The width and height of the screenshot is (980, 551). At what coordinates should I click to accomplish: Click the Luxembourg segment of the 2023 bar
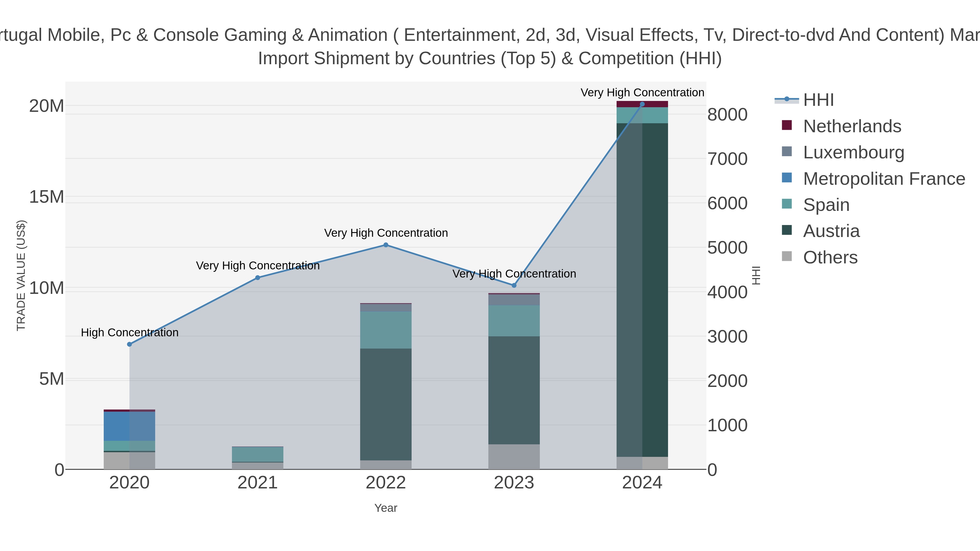click(514, 300)
